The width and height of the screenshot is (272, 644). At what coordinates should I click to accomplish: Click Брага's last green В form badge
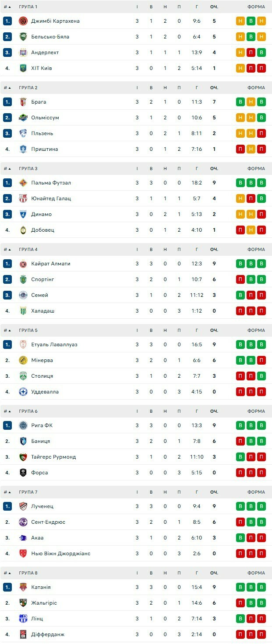point(261,102)
